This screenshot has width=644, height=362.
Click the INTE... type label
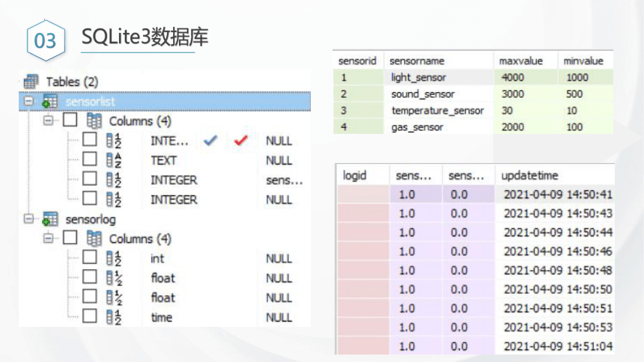coord(169,141)
